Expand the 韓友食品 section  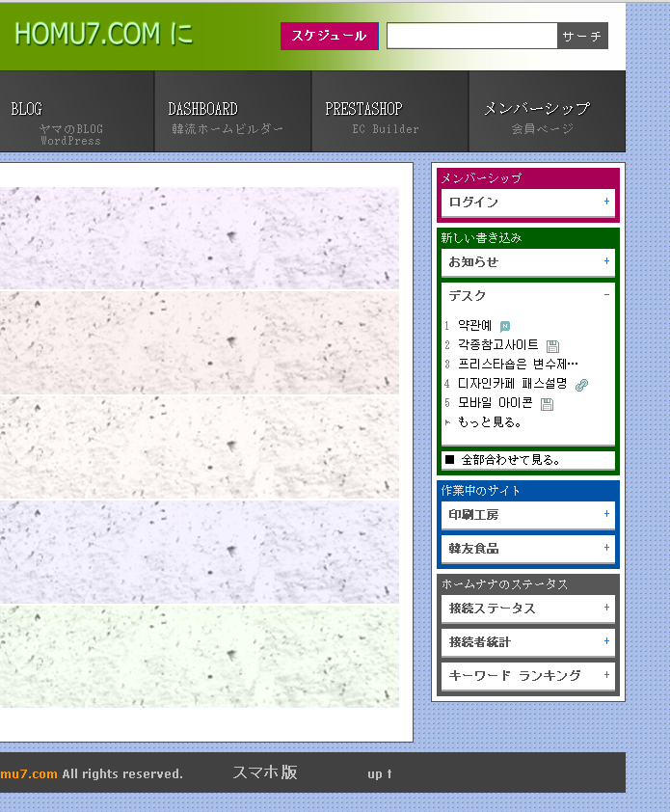click(606, 548)
